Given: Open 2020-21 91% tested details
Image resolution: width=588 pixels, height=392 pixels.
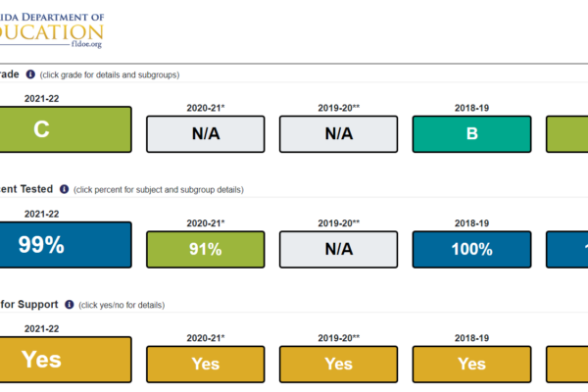Looking at the screenshot, I should pos(205,249).
